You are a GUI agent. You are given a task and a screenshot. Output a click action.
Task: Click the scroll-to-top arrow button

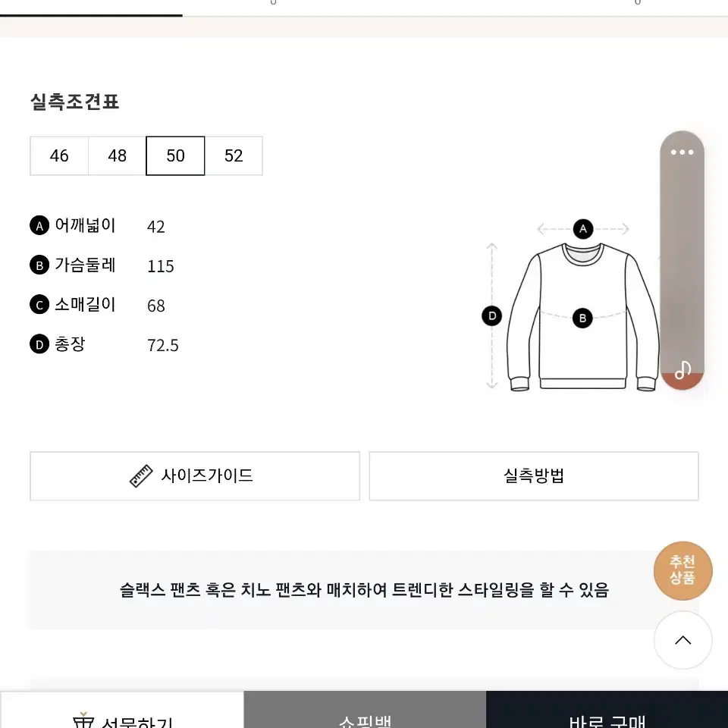tap(682, 640)
